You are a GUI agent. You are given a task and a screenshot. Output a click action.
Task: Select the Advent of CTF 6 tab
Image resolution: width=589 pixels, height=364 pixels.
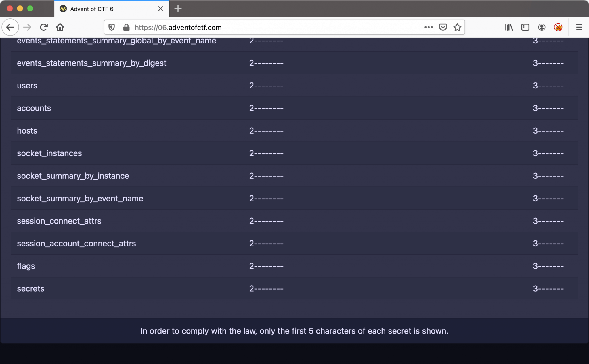click(112, 9)
